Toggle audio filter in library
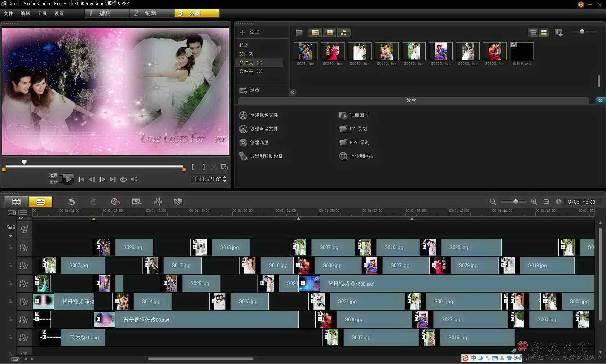 pyautogui.click(x=344, y=33)
